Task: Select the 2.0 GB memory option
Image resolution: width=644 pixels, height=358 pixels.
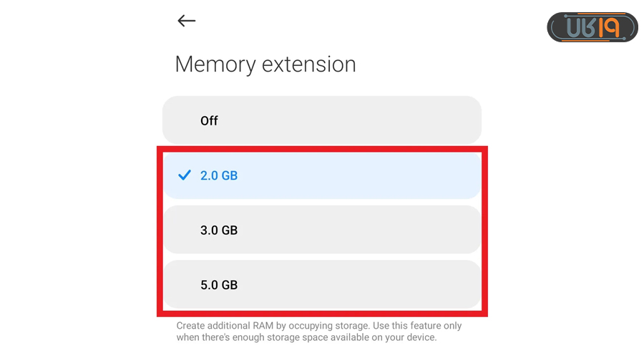Action: tap(322, 175)
